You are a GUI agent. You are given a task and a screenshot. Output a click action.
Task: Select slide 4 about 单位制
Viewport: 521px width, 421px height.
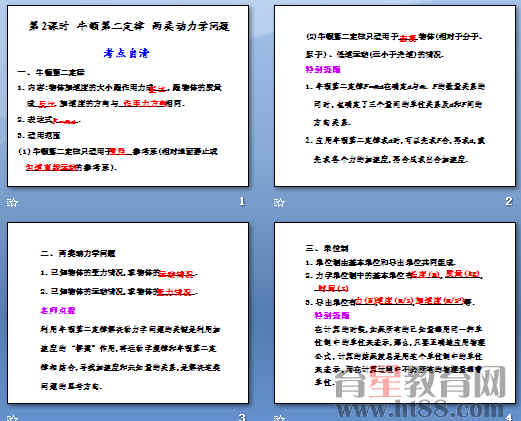(395, 313)
